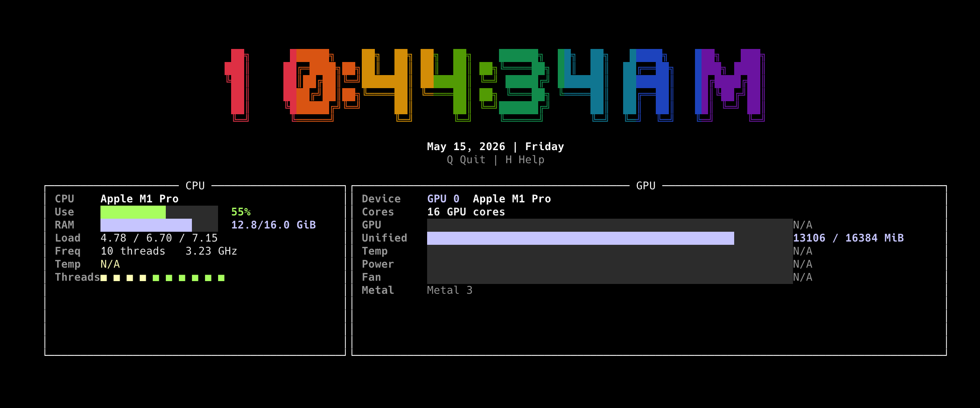Click the Apple M1 Pro name in CPU panel
This screenshot has height=408, width=980.
coord(140,199)
